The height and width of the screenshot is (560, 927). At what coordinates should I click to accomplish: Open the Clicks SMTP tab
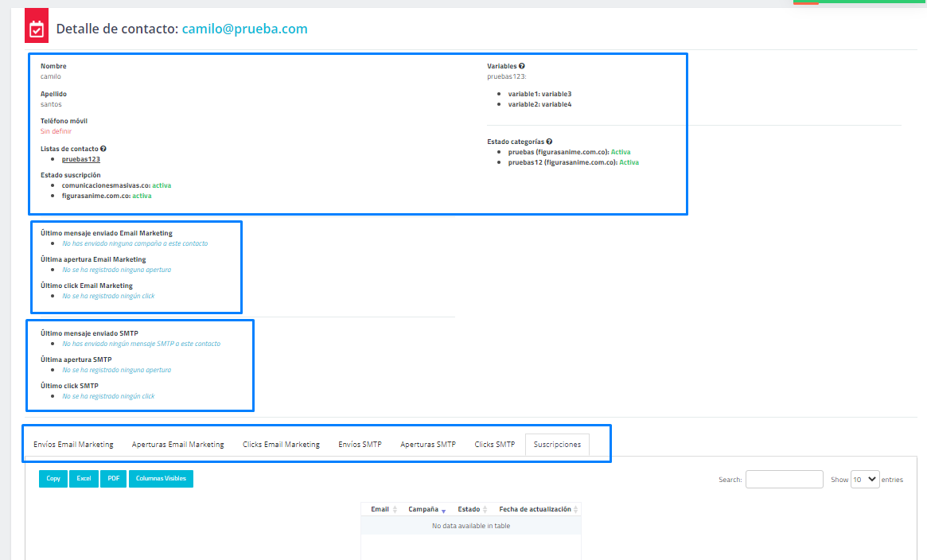pos(494,445)
